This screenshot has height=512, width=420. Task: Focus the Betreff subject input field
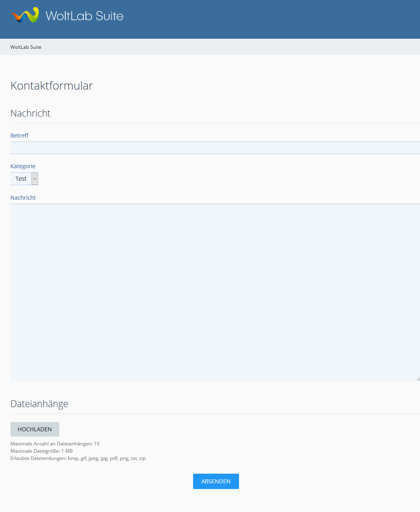[x=215, y=148]
